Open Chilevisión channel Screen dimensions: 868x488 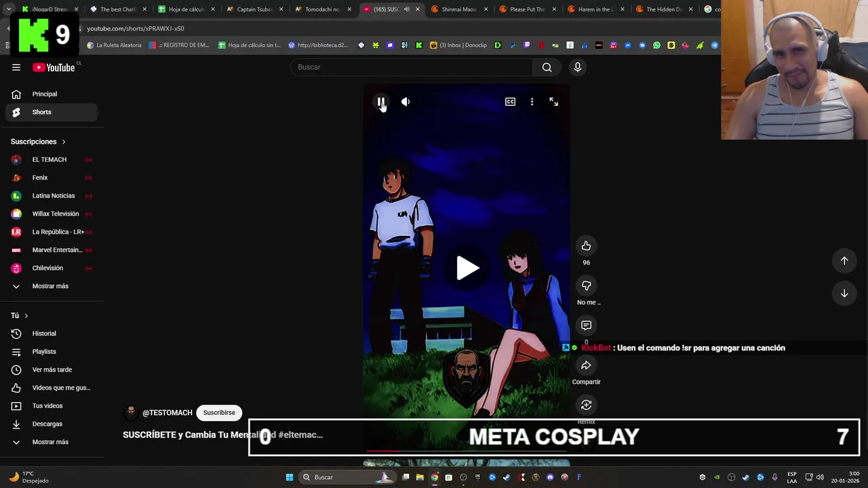coord(52,268)
